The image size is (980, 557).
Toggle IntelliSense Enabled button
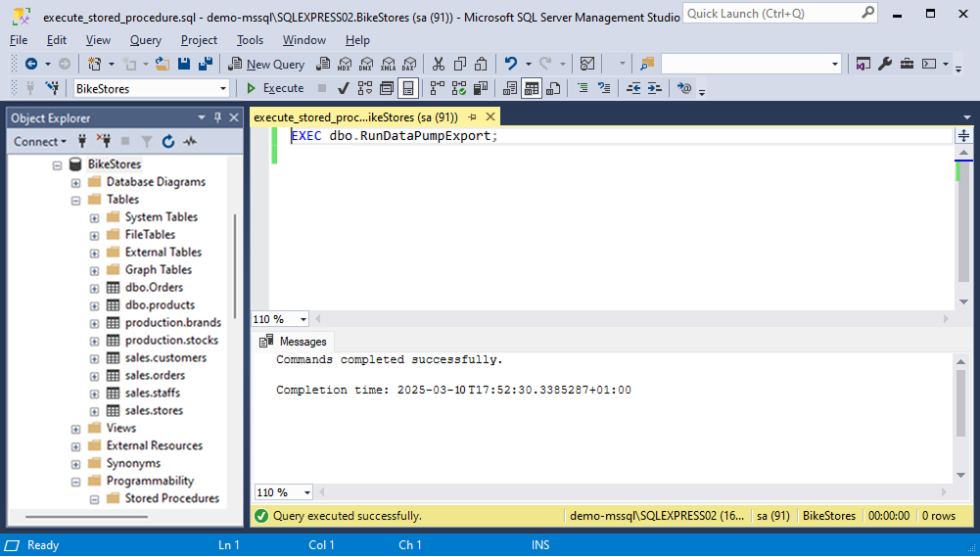coord(408,88)
